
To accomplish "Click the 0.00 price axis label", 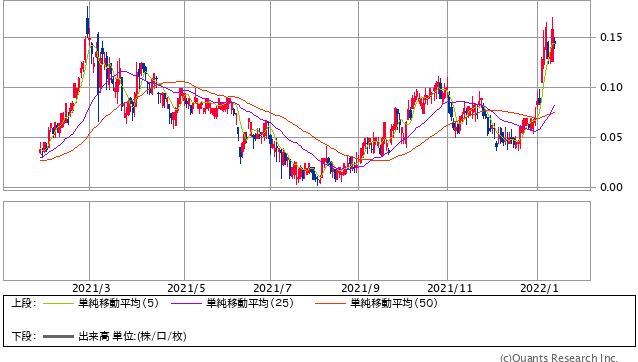I will (611, 187).
